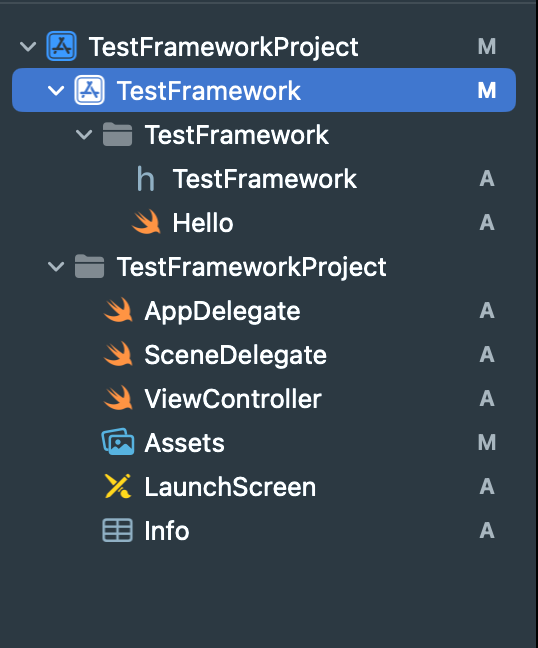Collapse the TestFrameworkProject folder chevron
The height and width of the screenshot is (648, 538).
(56, 267)
